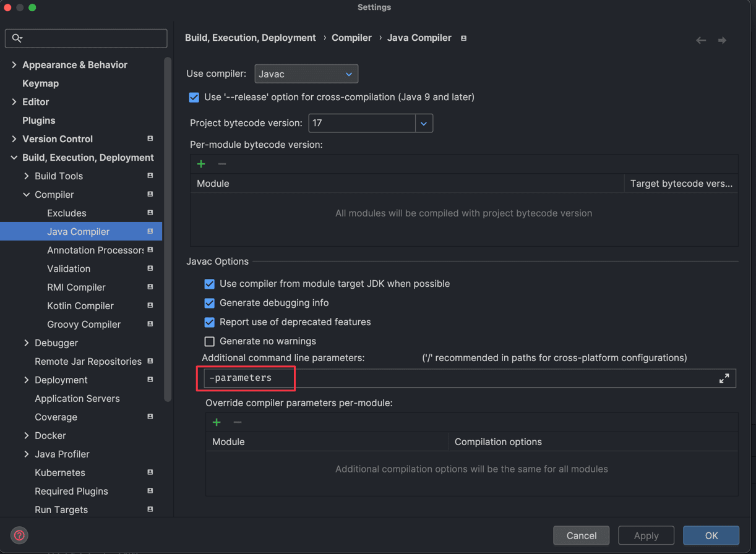Click project-level icon beside Java Compiler breadcrumb
The image size is (756, 554).
point(463,38)
